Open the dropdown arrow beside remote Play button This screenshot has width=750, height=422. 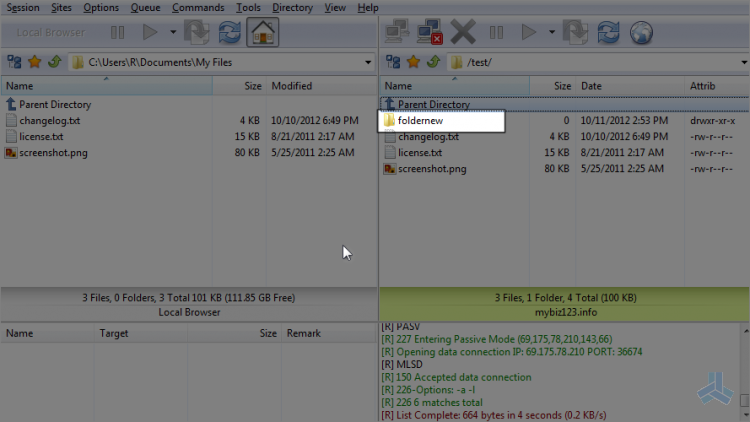[x=551, y=32]
